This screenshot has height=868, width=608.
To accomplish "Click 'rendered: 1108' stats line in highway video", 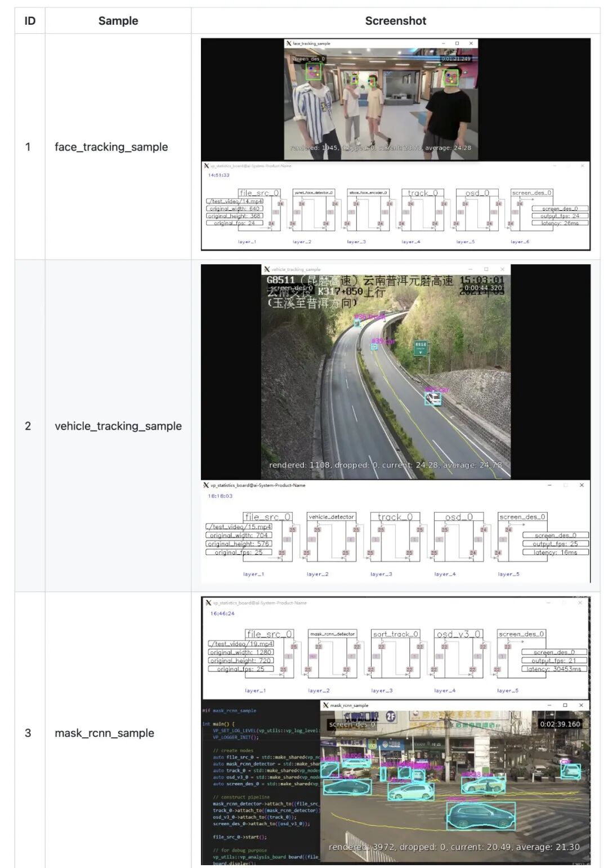I will click(x=385, y=465).
